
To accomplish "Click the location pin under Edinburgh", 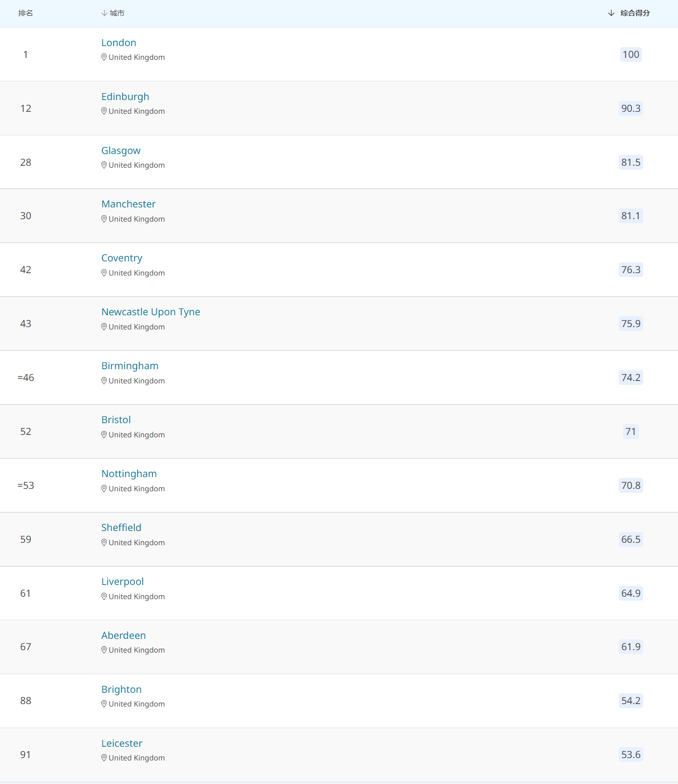I will coord(104,111).
